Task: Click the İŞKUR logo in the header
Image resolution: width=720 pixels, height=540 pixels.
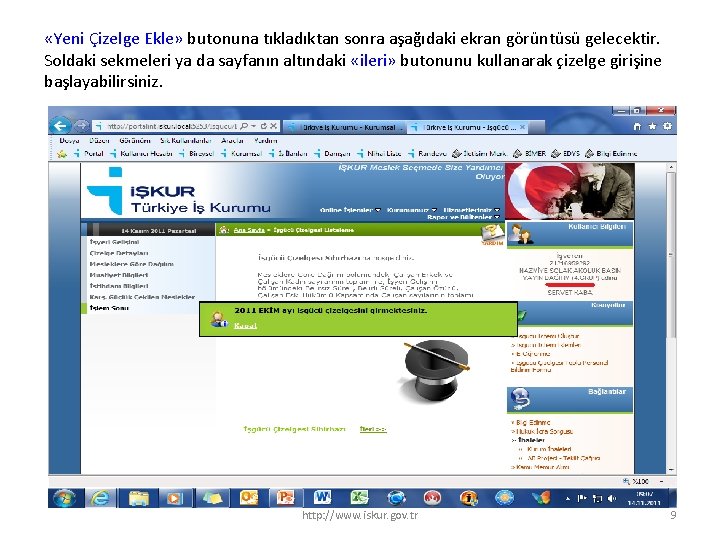Action: tap(179, 192)
